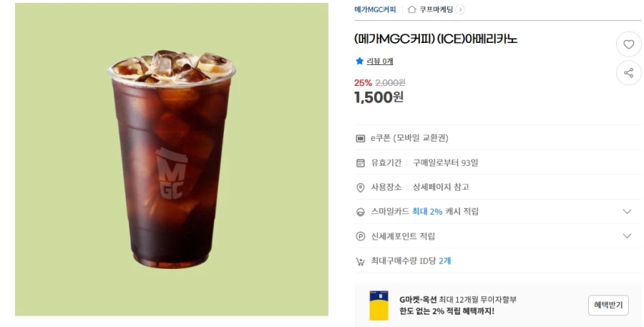This screenshot has width=644, height=327.
Task: Click the e쿠폰 coupon icon
Action: [x=360, y=138]
